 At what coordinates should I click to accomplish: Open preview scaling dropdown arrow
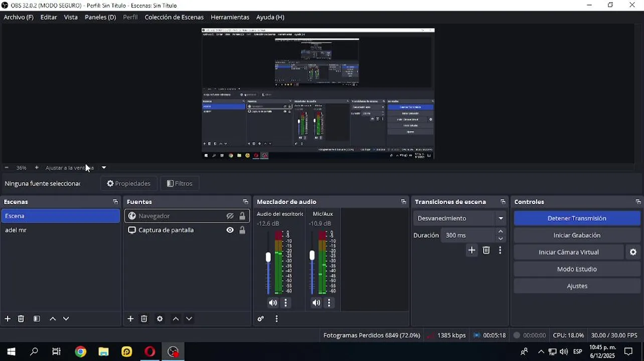point(104,167)
